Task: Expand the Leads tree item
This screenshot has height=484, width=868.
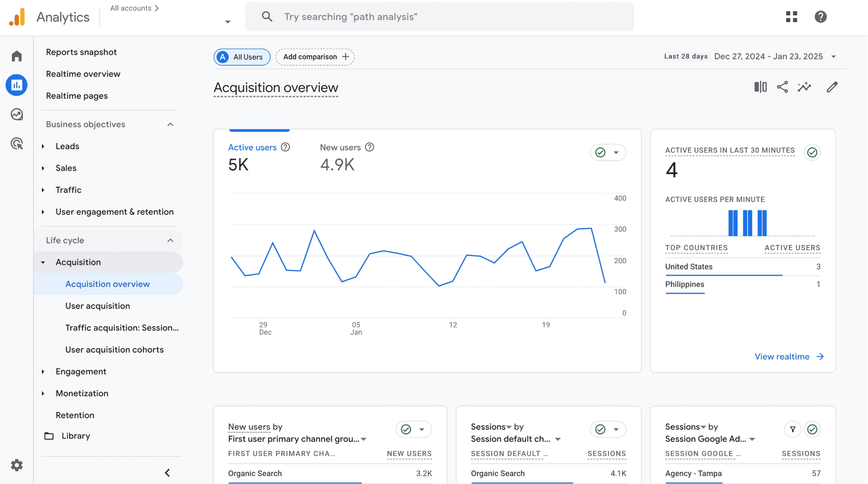Action: [x=43, y=146]
